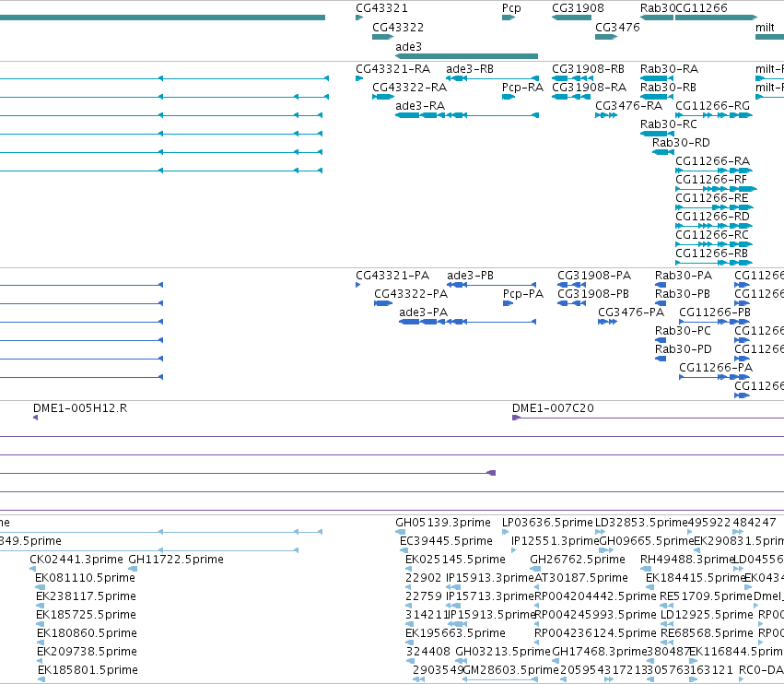Select protein CG43321-PA
Viewport: 784px width, 684px height.
[x=358, y=285]
